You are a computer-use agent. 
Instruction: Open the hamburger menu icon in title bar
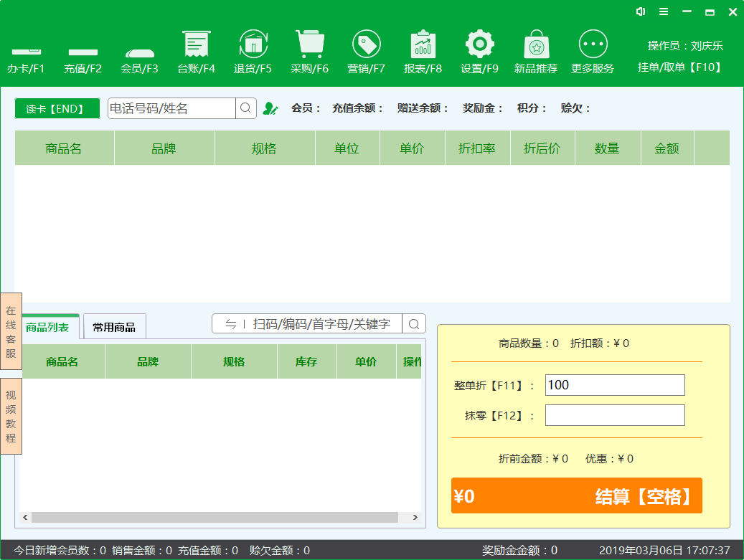664,11
